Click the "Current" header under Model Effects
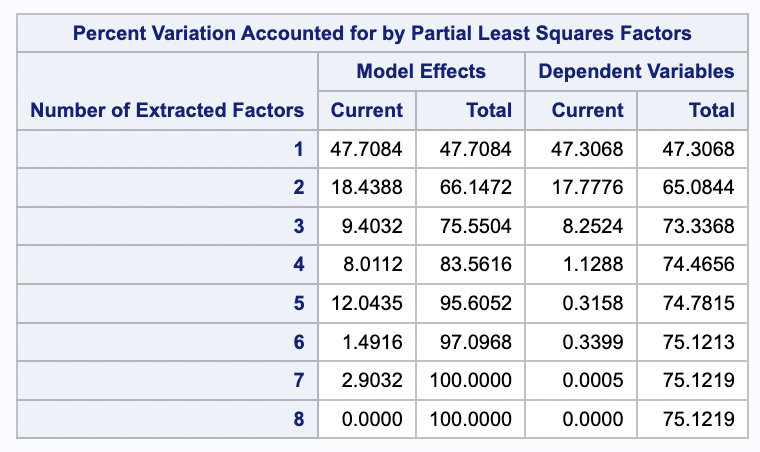The image size is (760, 452). pyautogui.click(x=367, y=110)
